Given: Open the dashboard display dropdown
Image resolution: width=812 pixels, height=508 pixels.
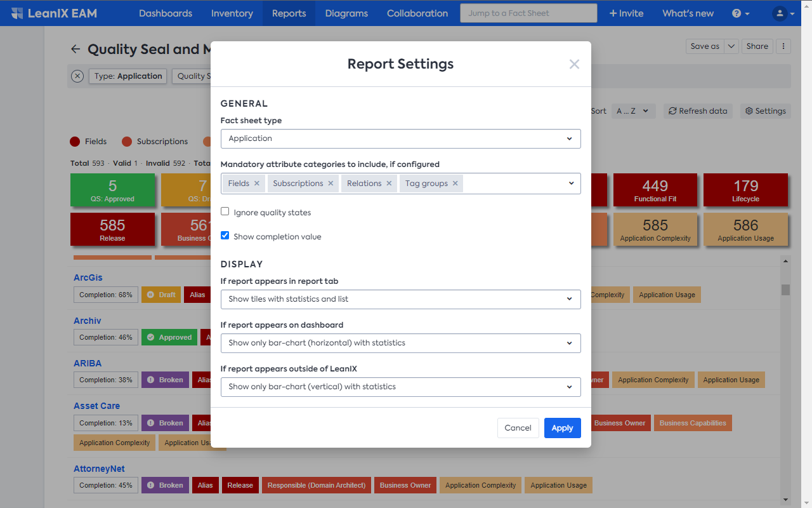Looking at the screenshot, I should tap(401, 343).
